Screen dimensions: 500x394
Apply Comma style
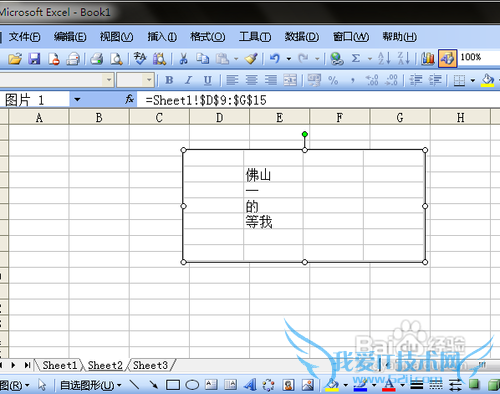coord(353,80)
